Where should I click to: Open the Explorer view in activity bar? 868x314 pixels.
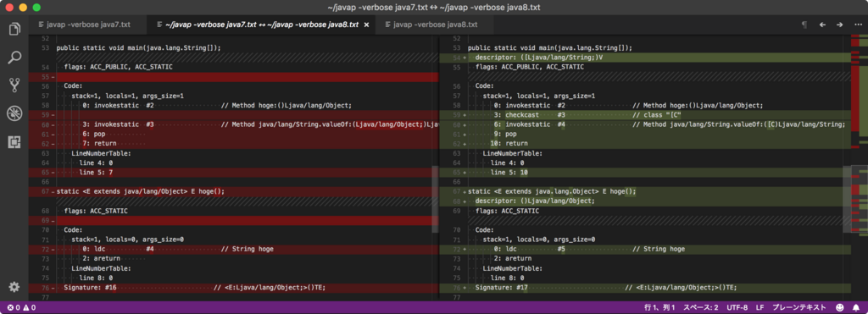(x=14, y=29)
